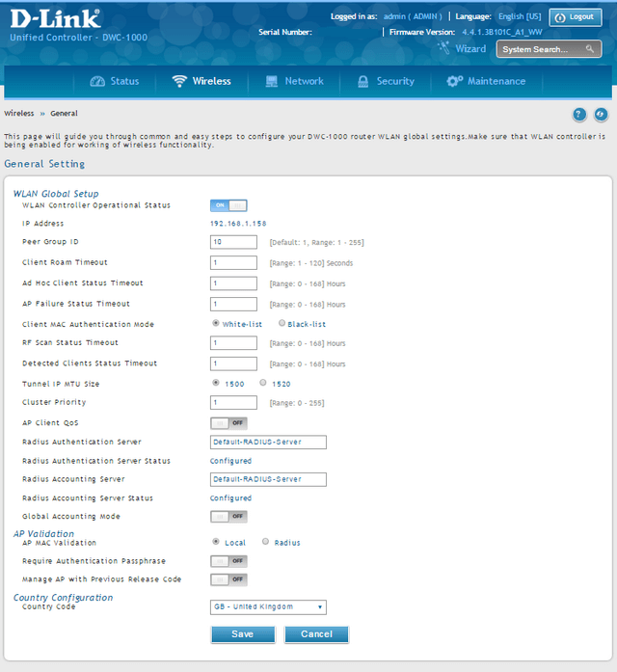Image resolution: width=617 pixels, height=672 pixels.
Task: Click the English [US] language link
Action: tap(519, 17)
